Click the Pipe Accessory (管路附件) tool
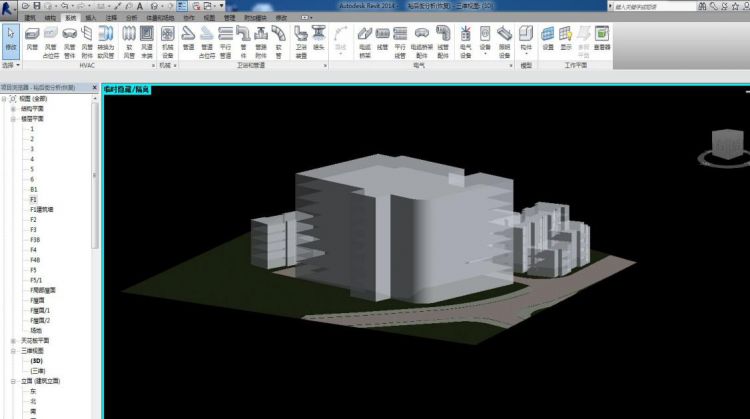Viewport: 750px width, 419px height. pos(261,42)
